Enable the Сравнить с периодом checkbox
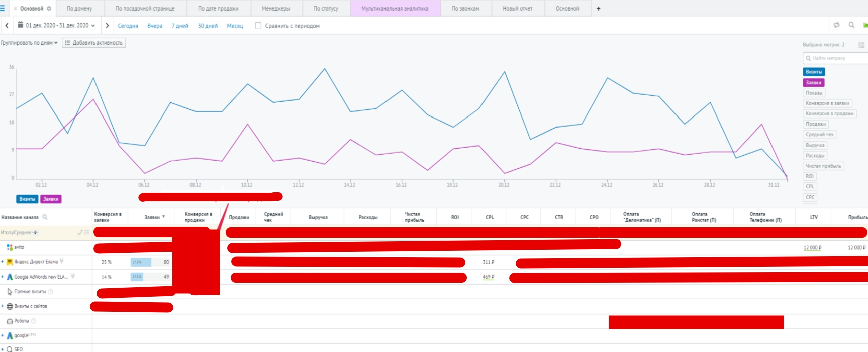The height and width of the screenshot is (352, 868). click(258, 26)
